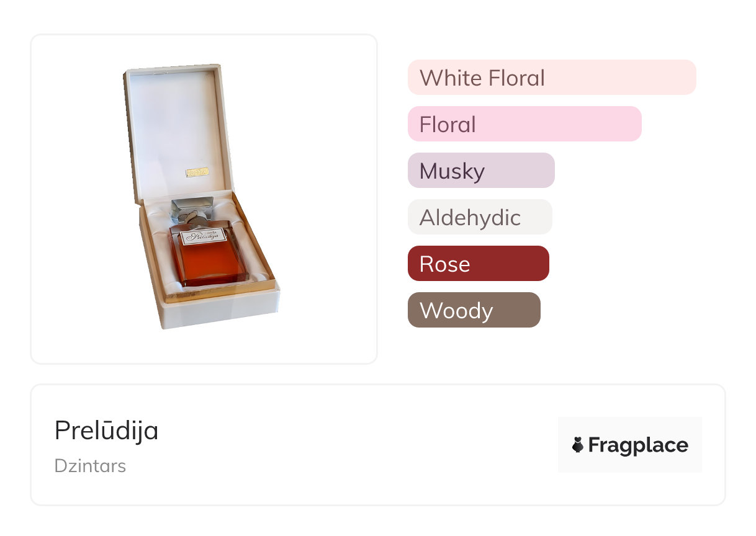
Task: Click the Fragplace wordmark text
Action: [638, 445]
